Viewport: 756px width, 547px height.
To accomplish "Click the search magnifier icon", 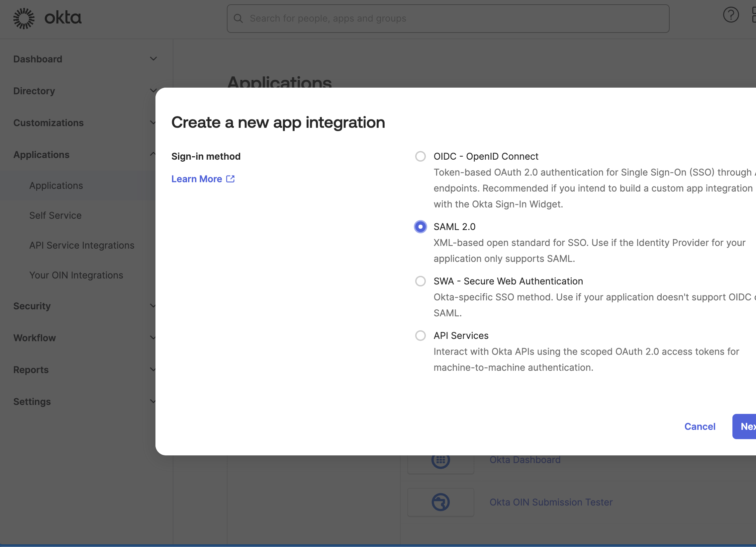I will point(238,18).
